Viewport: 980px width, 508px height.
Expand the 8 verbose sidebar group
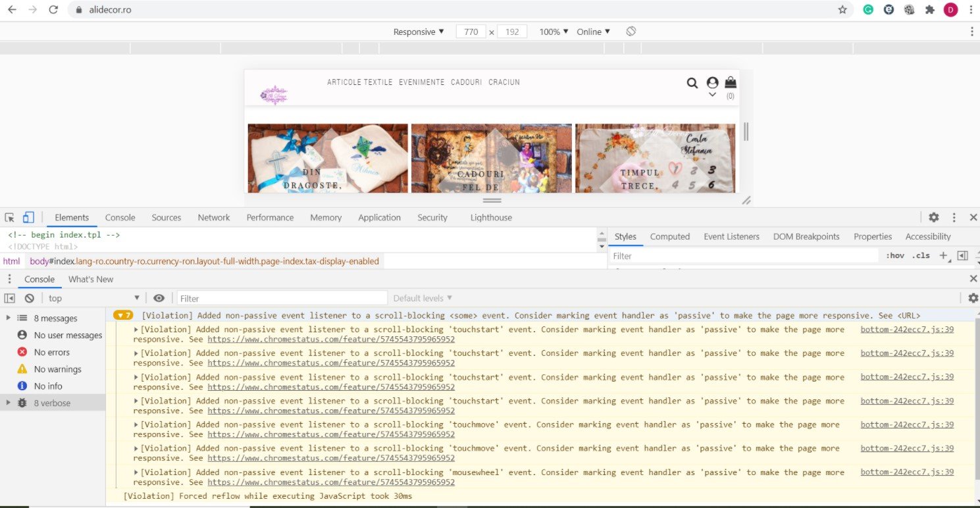[x=9, y=403]
